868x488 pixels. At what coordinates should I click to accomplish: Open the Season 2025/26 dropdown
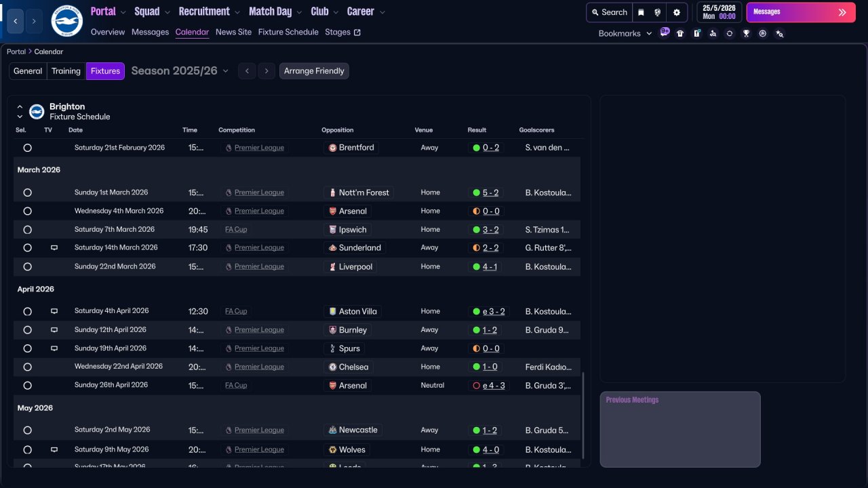pos(180,71)
